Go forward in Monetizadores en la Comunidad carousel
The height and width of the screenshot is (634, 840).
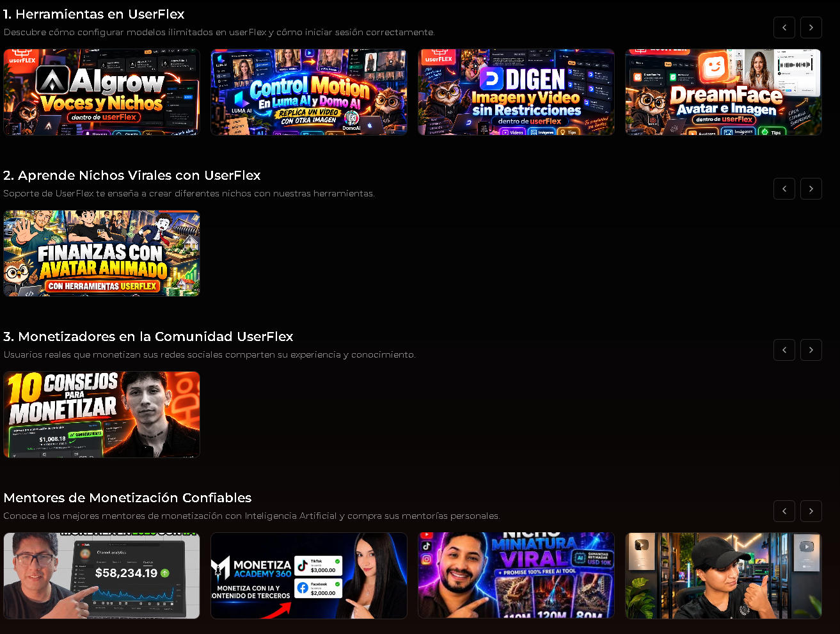[811, 350]
